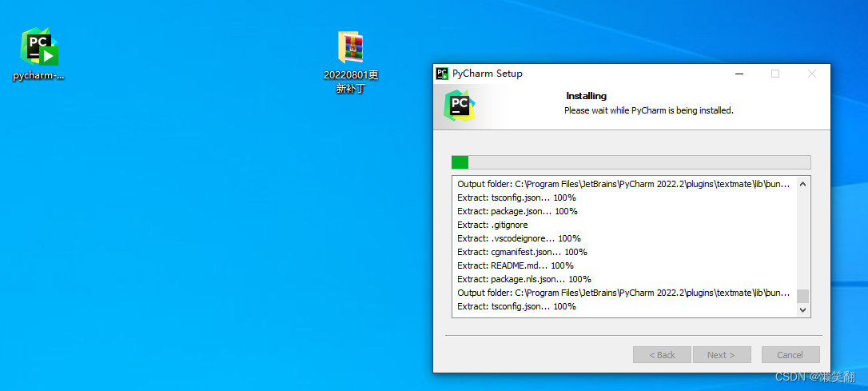Close the PyCharm Setup window
The image size is (868, 391).
point(811,74)
